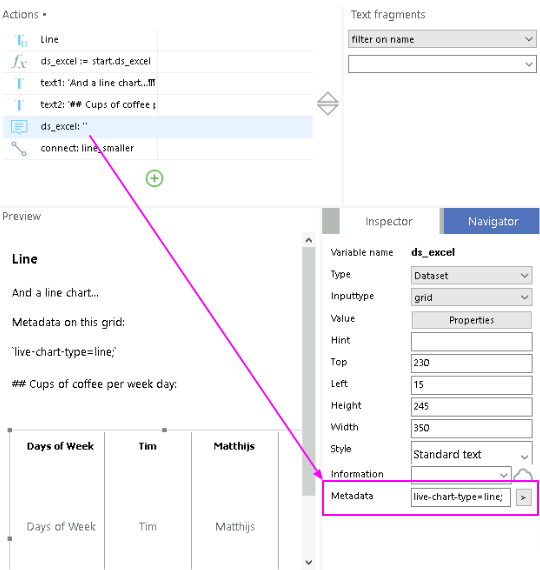Click the gray collapse handle left of Inspector
Image resolution: width=540 pixels, height=570 pixels.
(x=331, y=221)
